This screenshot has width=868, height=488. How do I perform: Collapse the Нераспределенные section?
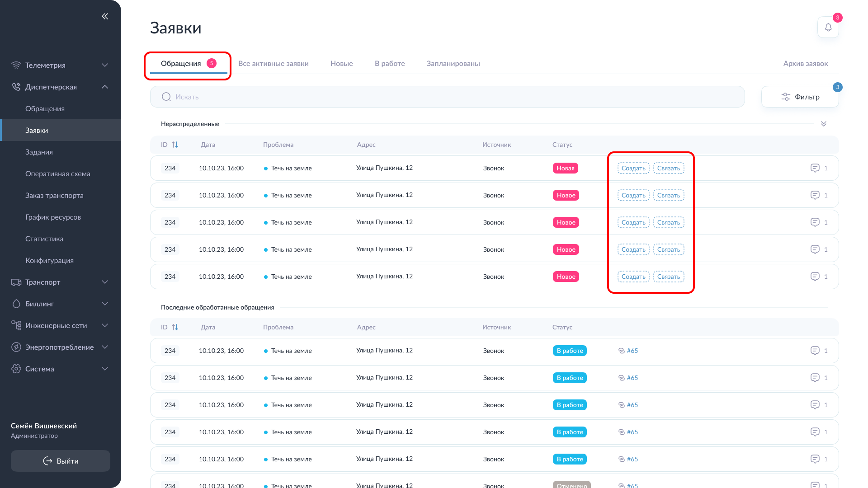tap(823, 124)
